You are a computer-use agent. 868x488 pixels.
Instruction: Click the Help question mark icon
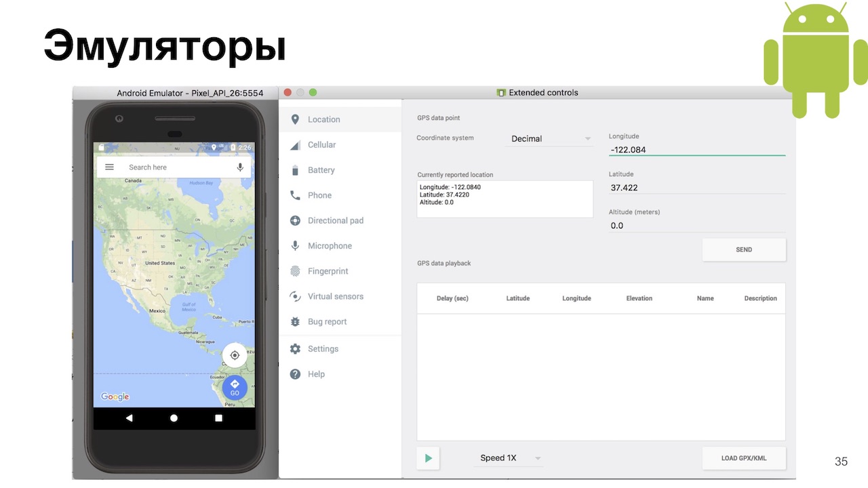(x=295, y=374)
